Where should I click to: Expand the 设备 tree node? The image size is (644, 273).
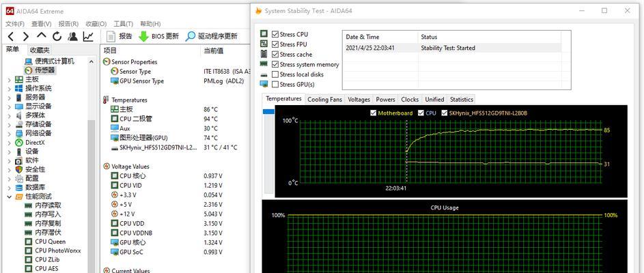(x=9, y=152)
